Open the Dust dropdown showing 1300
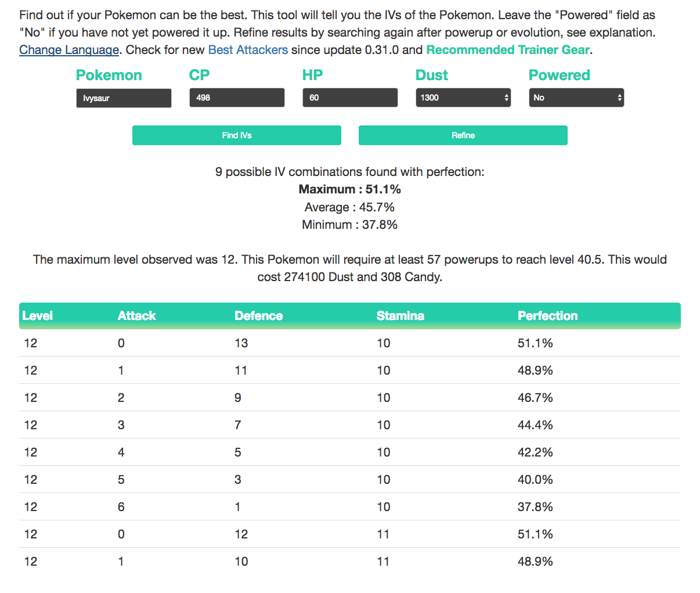Viewport: 700px width, 593px height. [x=463, y=98]
